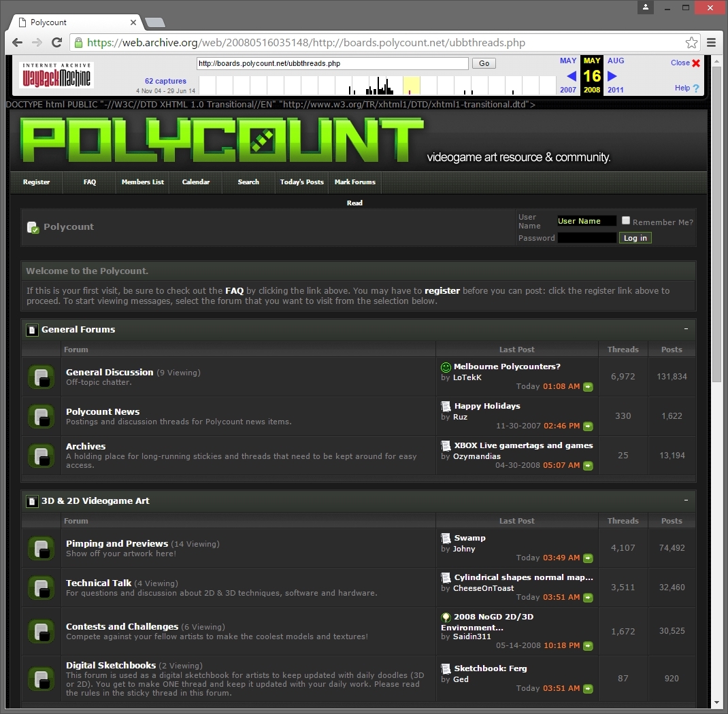The image size is (728, 714).
Task: Open Today's Posts menu item
Action: point(302,182)
